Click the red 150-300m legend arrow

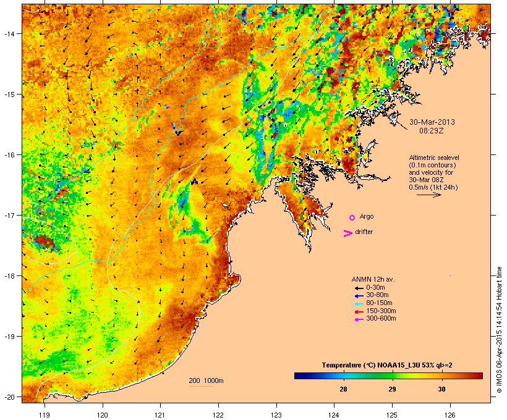tap(359, 312)
